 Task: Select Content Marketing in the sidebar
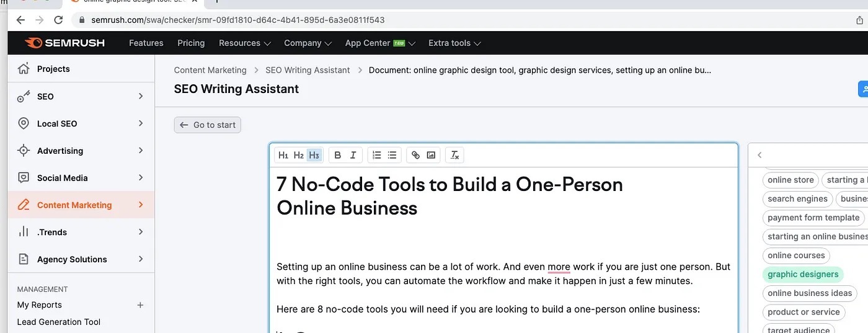74,205
